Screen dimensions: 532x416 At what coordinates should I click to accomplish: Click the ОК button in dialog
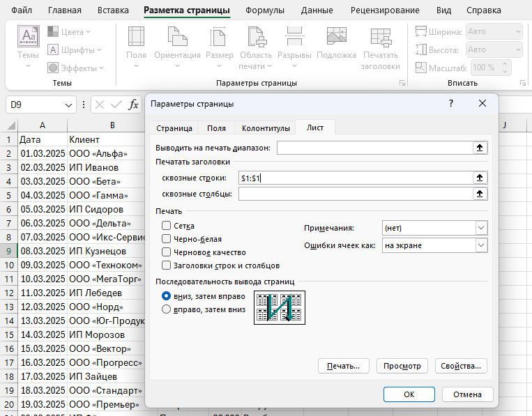[x=409, y=394]
